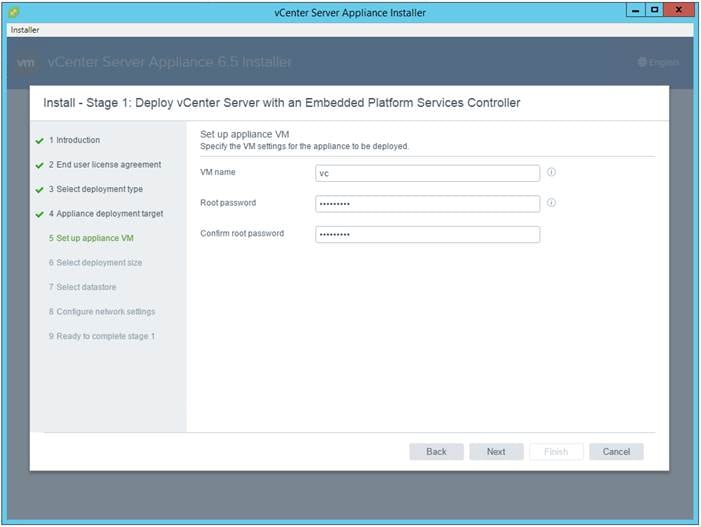Click the installer app icon in title bar
The width and height of the screenshot is (701, 527).
(x=13, y=12)
